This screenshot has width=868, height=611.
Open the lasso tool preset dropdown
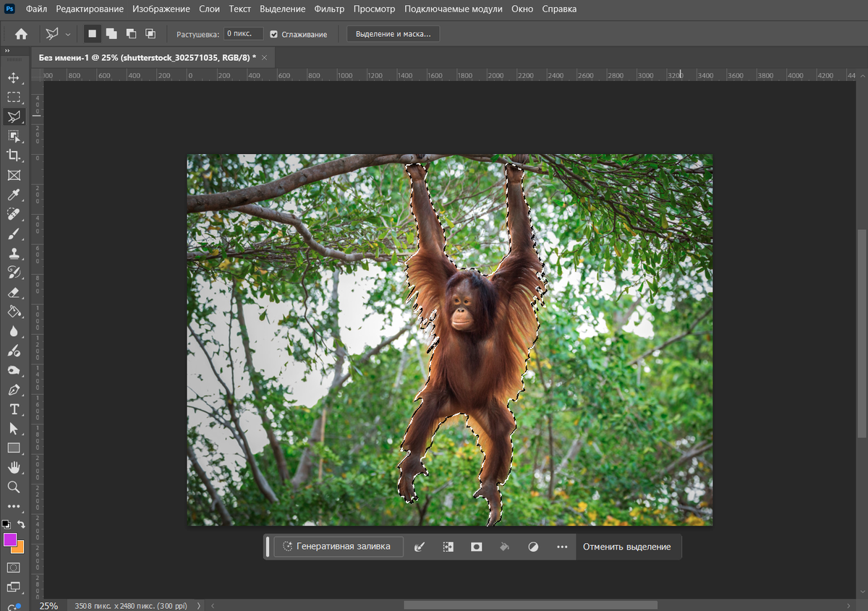coord(68,34)
